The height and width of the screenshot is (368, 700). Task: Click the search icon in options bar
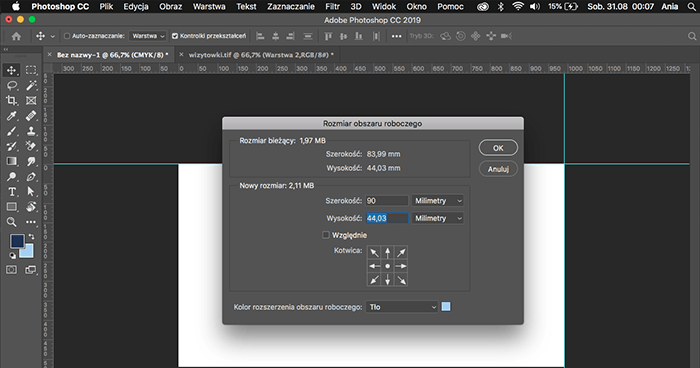pos(692,36)
